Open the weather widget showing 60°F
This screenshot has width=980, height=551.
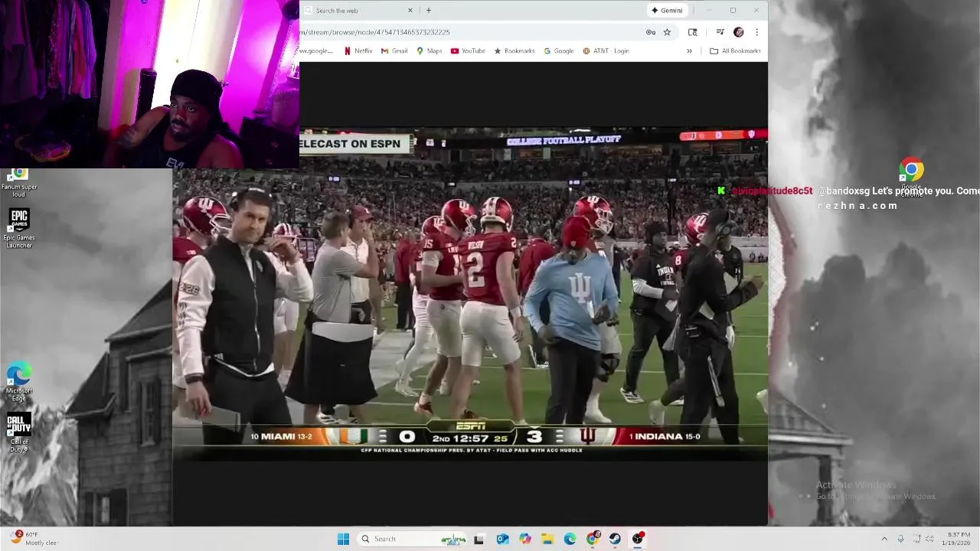[x=34, y=539]
